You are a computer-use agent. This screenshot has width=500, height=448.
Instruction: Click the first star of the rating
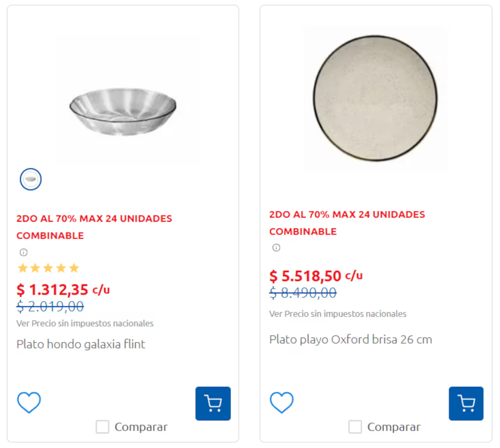coord(22,268)
